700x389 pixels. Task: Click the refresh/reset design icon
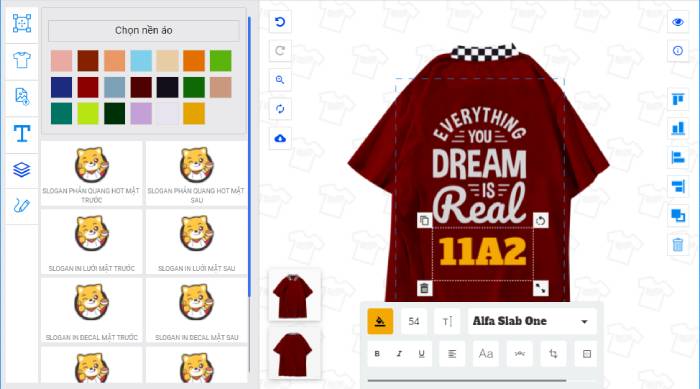pos(280,109)
